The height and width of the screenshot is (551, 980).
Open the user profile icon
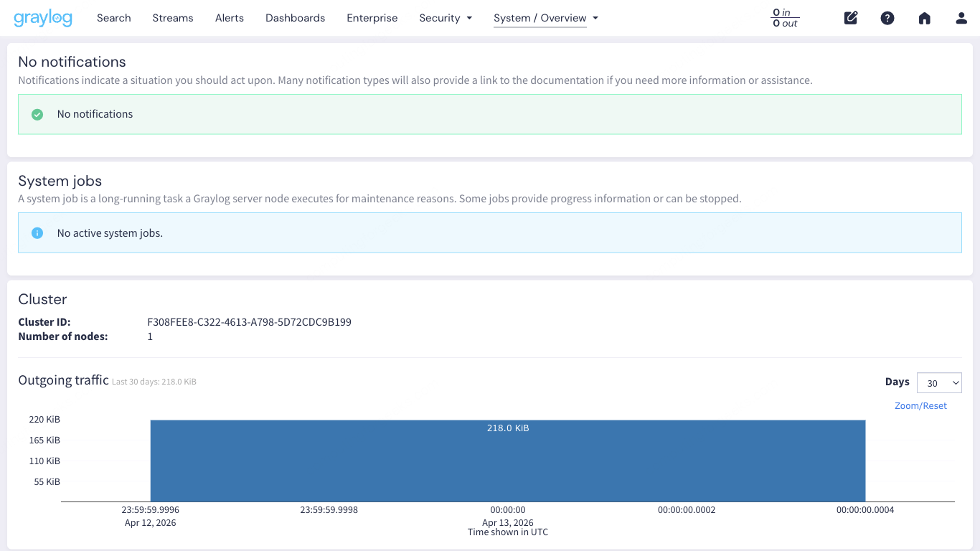coord(961,18)
